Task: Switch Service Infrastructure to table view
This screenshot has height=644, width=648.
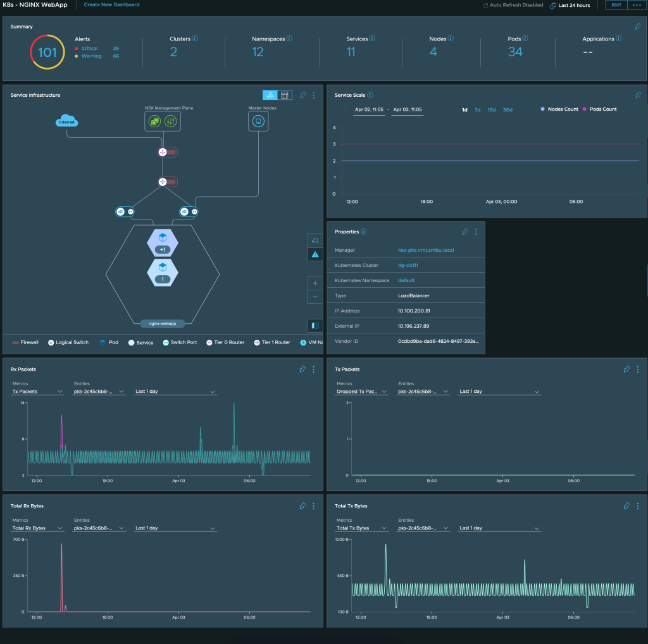Action: click(x=285, y=95)
